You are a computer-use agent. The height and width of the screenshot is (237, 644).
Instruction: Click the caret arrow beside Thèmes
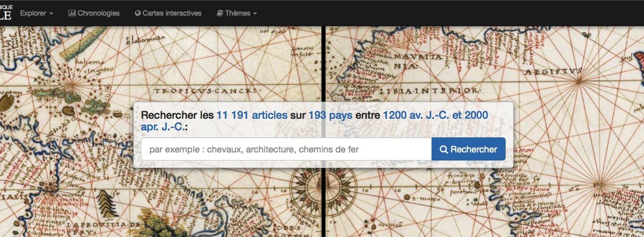click(255, 14)
